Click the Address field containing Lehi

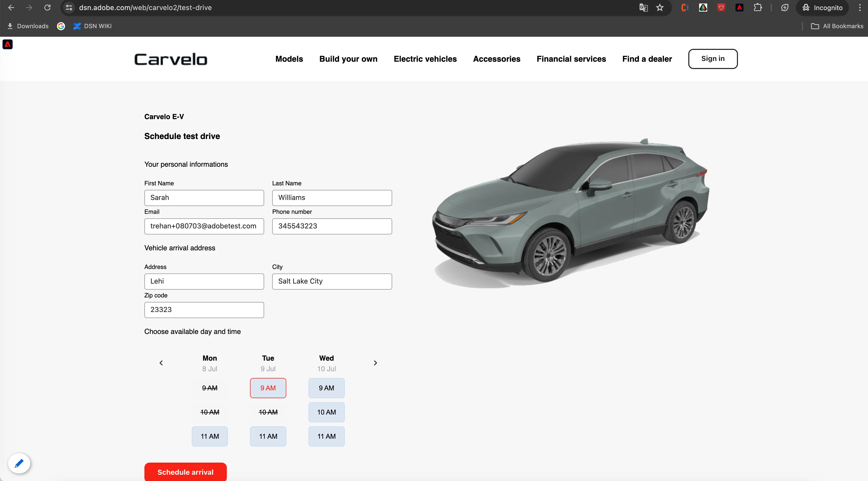pos(204,281)
